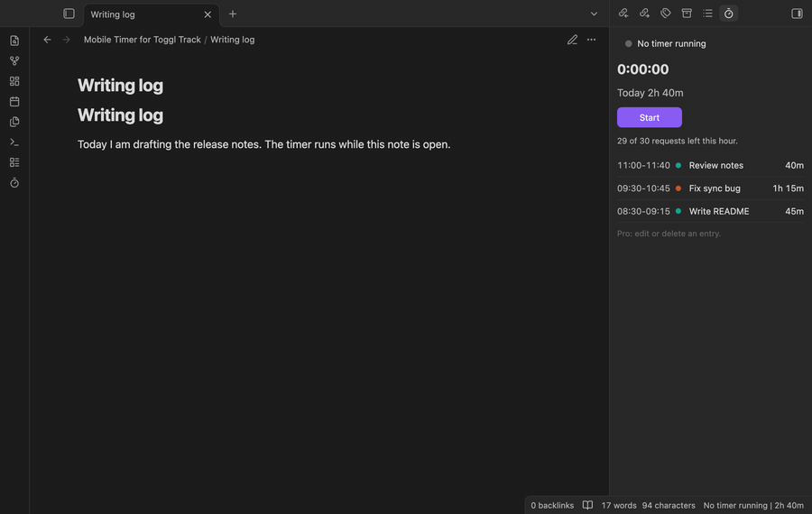Open the quick switcher file-search ribbon icon
This screenshot has height=514, width=812.
(x=14, y=41)
